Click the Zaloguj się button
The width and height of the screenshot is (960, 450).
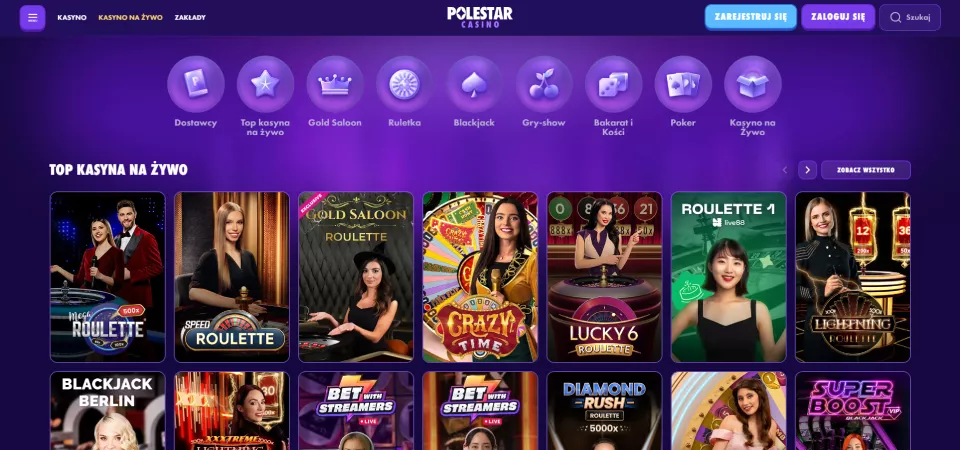pyautogui.click(x=838, y=17)
